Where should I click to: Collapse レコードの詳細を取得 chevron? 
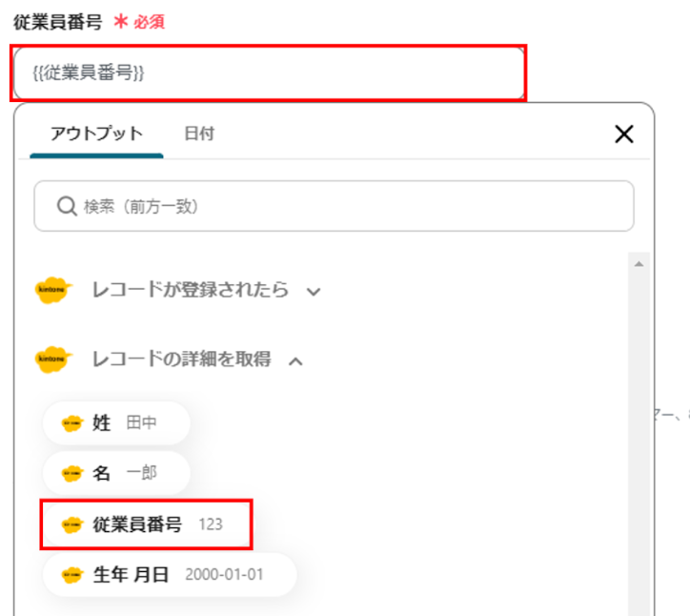295,361
